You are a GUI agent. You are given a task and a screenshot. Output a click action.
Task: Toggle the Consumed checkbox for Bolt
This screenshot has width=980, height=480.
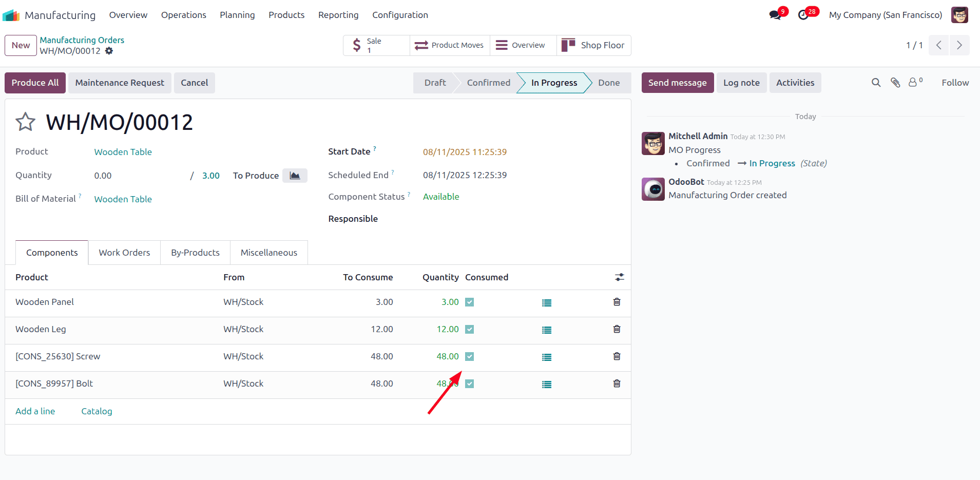[x=469, y=384]
